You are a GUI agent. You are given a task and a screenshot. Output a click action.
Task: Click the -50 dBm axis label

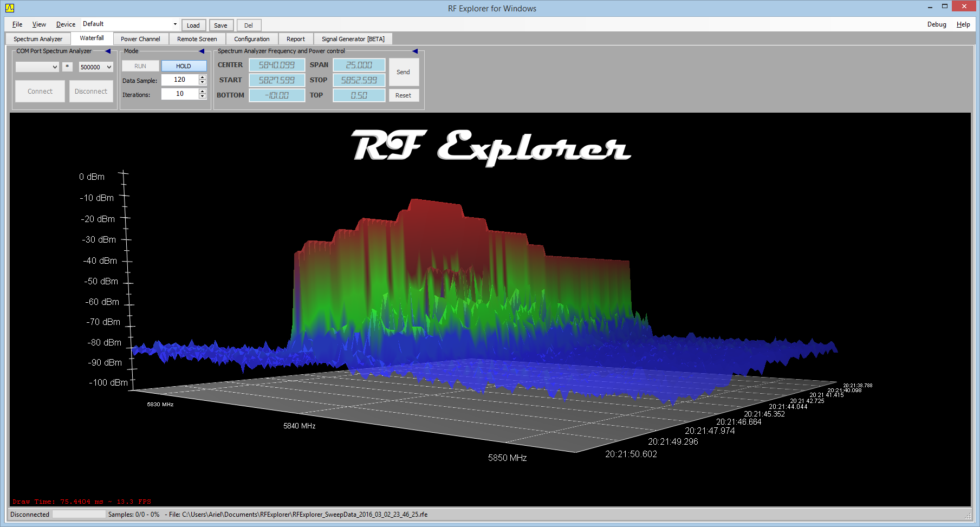pyautogui.click(x=101, y=281)
